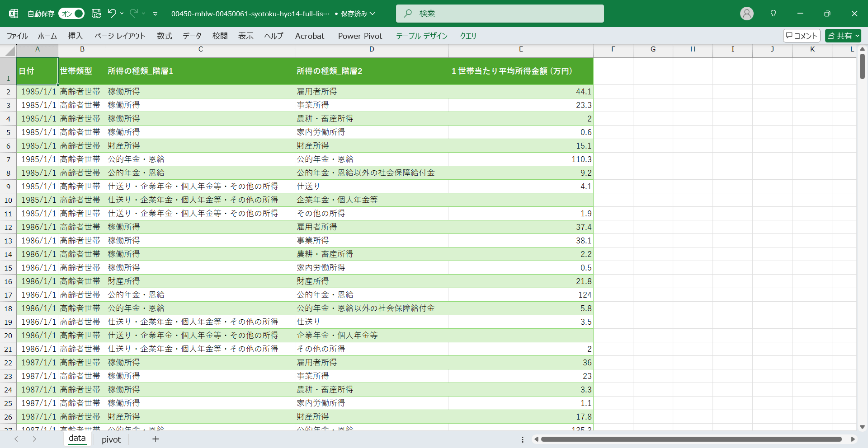Open Customize Quick Access Toolbar dropdown
Image resolution: width=868 pixels, height=448 pixels.
coord(155,14)
